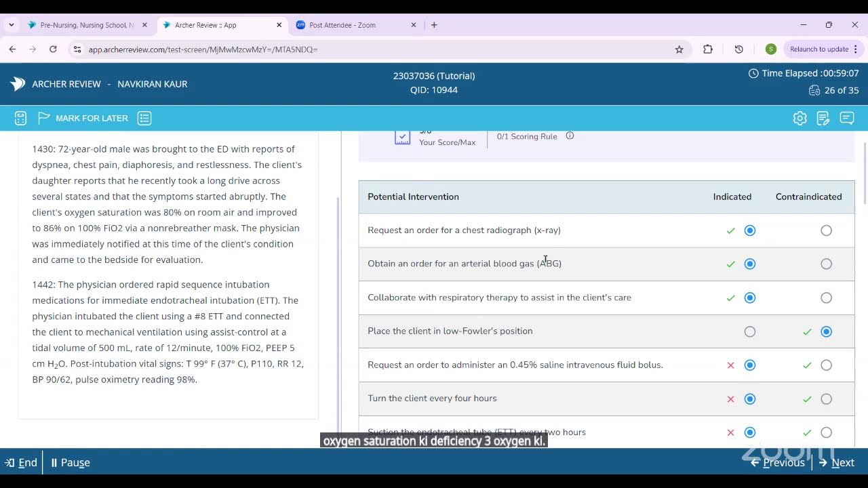Viewport: 868px width, 488px height.
Task: Select Contraindicated for 0.45% saline bolus
Action: click(x=826, y=365)
